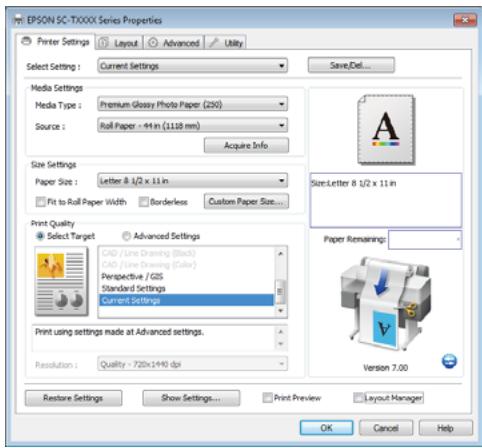Click the letter A paper preview thumbnail
482x448 pixels.
point(386,129)
